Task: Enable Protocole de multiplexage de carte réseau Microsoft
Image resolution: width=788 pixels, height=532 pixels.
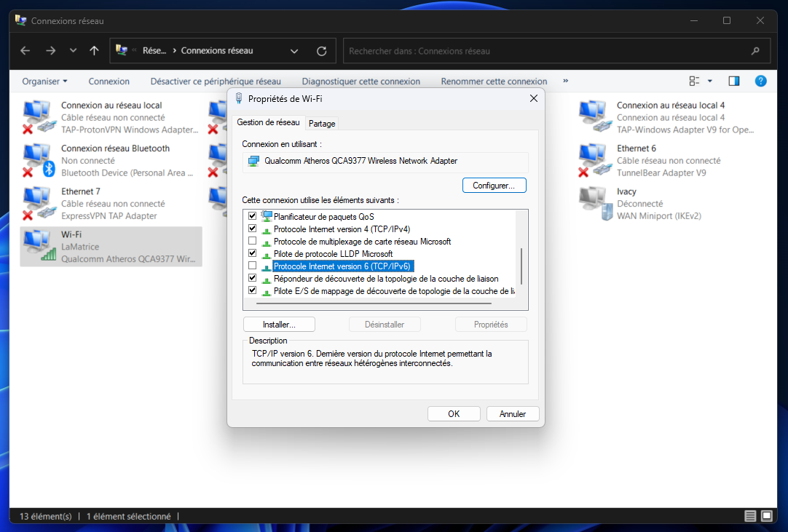Action: coord(252,241)
